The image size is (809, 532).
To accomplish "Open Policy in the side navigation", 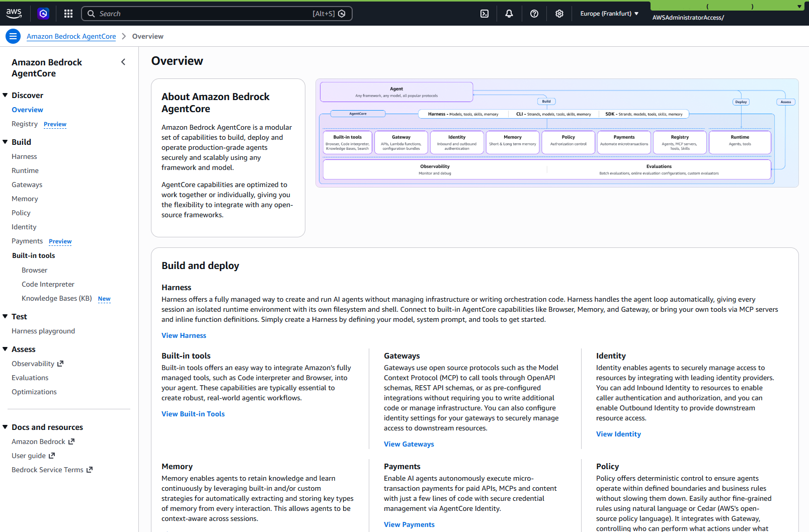I will pos(21,213).
